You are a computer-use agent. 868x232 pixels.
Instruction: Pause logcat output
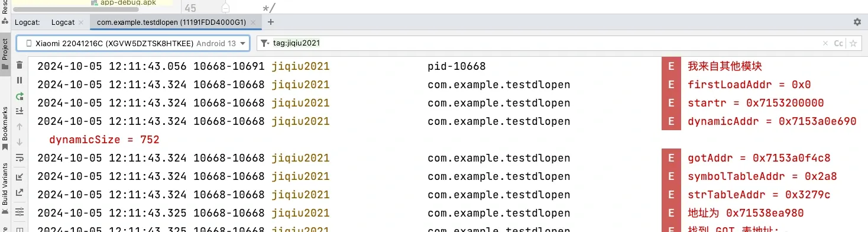20,80
